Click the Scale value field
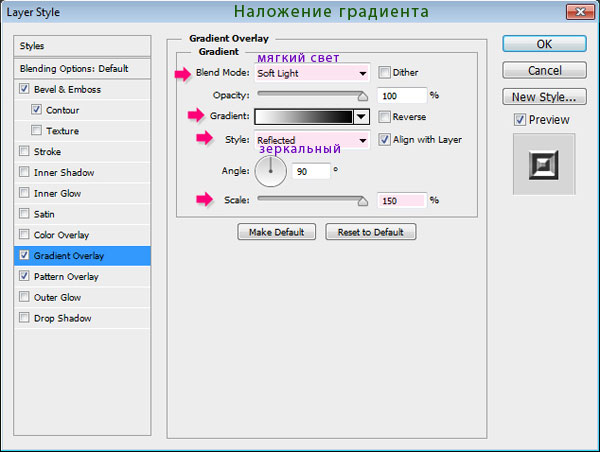This screenshot has width=600, height=452. click(402, 201)
